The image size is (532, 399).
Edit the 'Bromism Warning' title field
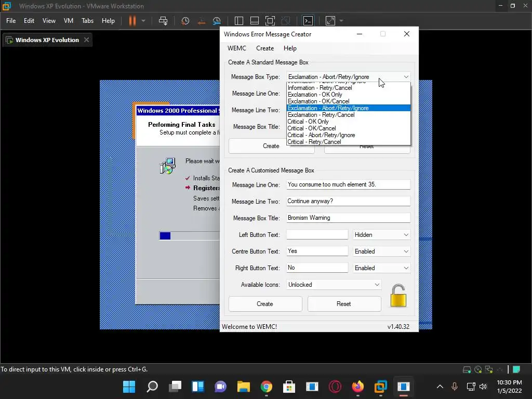pyautogui.click(x=348, y=218)
